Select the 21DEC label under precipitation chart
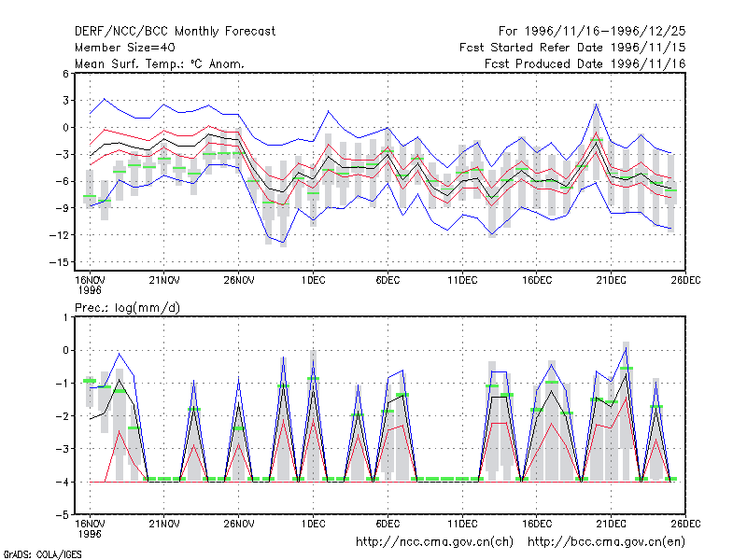 [x=612, y=524]
